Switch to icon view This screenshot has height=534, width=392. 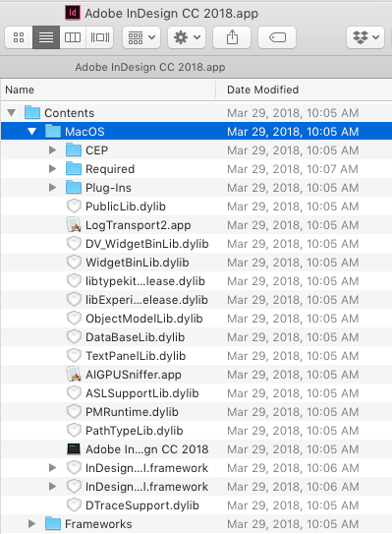(x=19, y=37)
